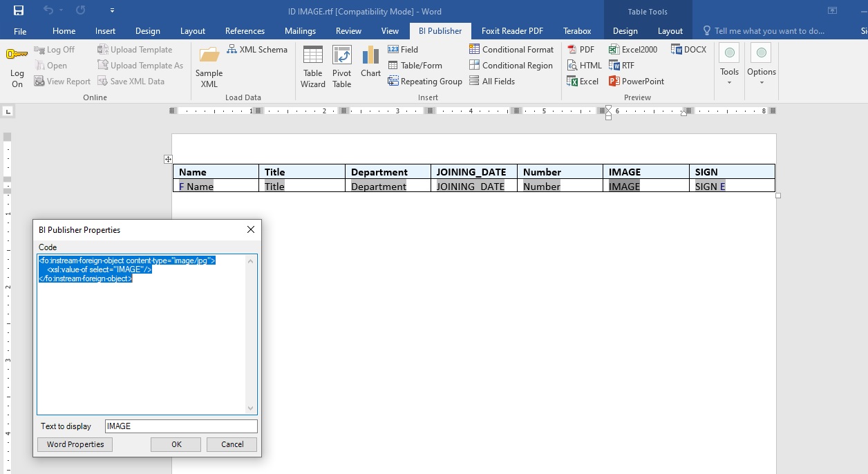This screenshot has height=474, width=868.
Task: Close the BI Publisher Properties dialog
Action: (251, 230)
